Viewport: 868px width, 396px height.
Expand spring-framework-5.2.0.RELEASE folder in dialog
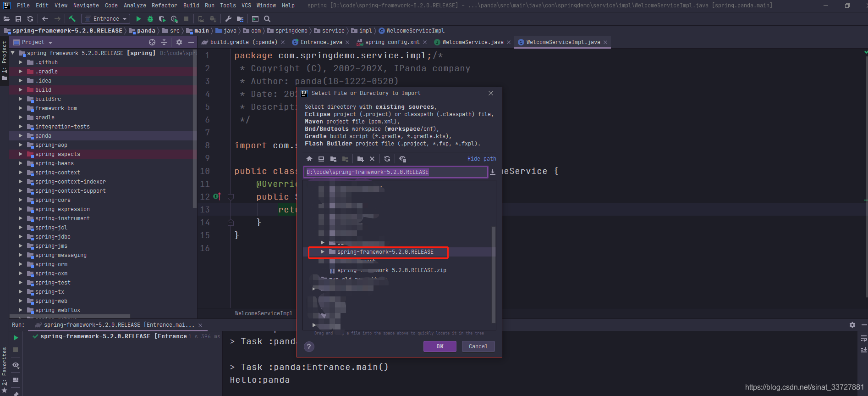[322, 252]
